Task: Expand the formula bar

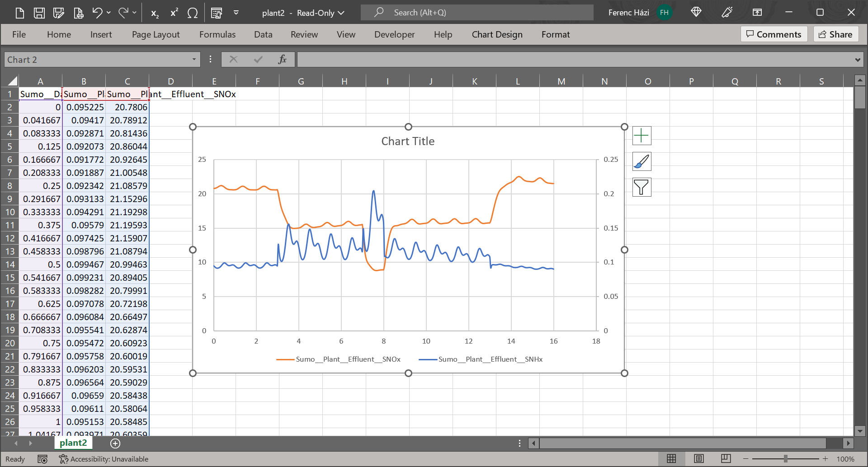Action: pyautogui.click(x=857, y=60)
